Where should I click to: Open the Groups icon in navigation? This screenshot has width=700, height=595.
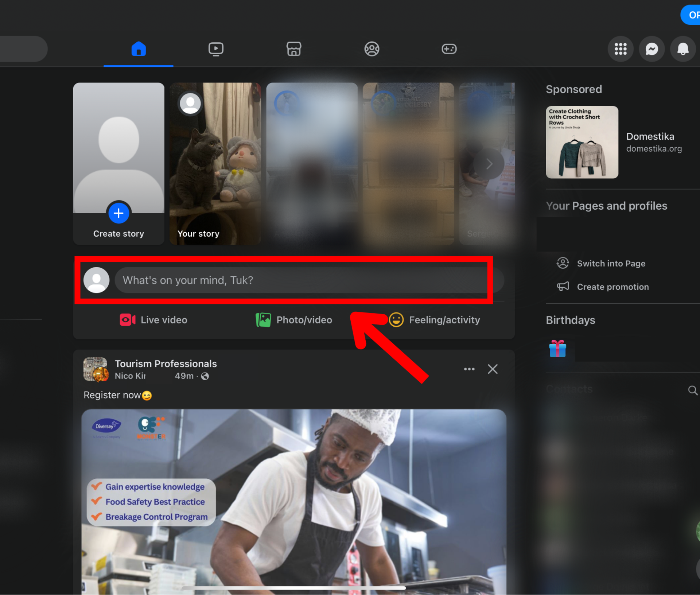(x=372, y=49)
